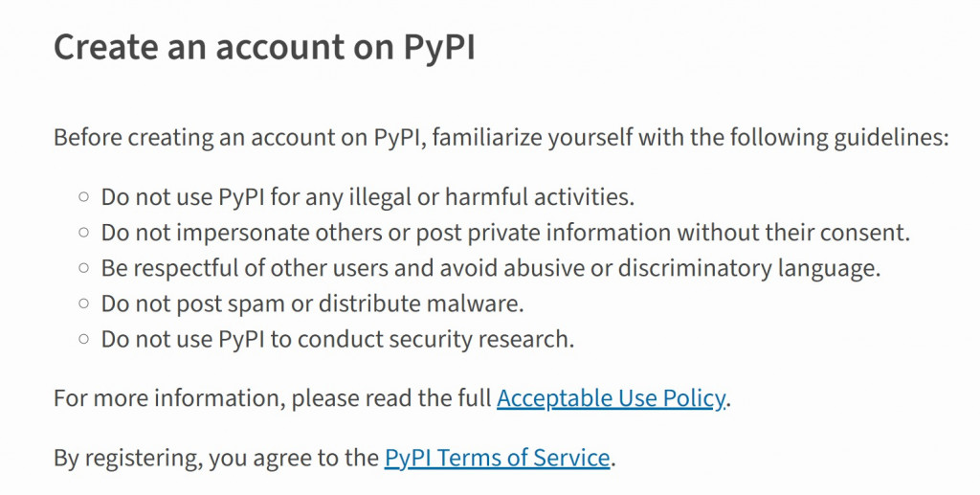Click the bullet marker before security research guideline
980x495 pixels.
pos(84,339)
